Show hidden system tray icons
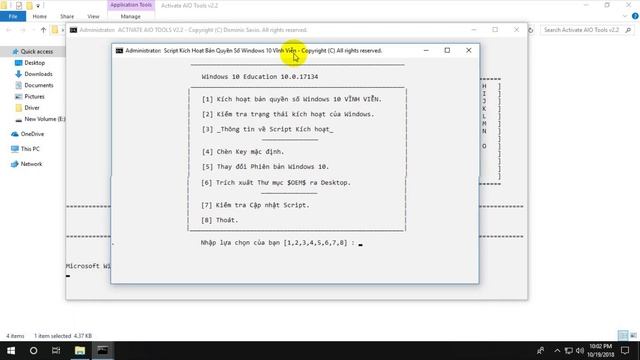The image size is (640, 360). pos(557,351)
